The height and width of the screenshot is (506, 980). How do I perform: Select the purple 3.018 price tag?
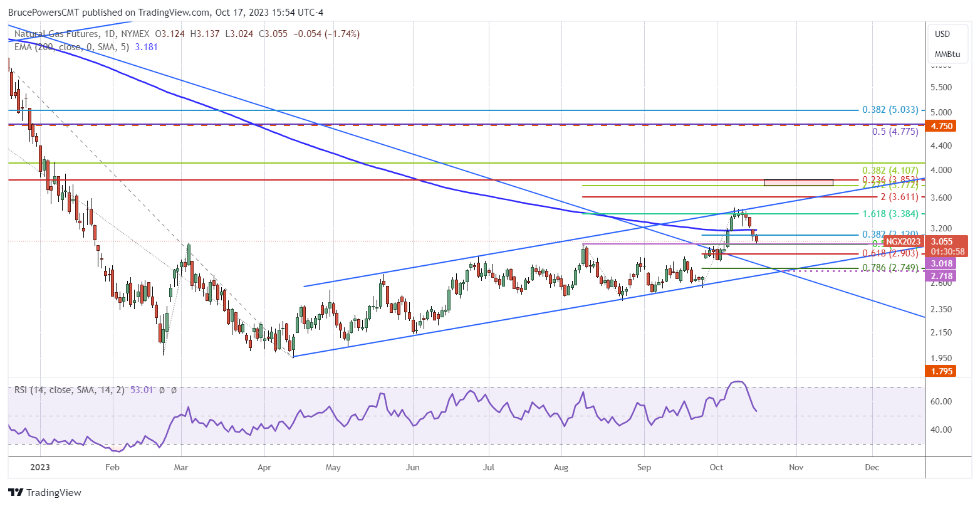click(x=942, y=264)
